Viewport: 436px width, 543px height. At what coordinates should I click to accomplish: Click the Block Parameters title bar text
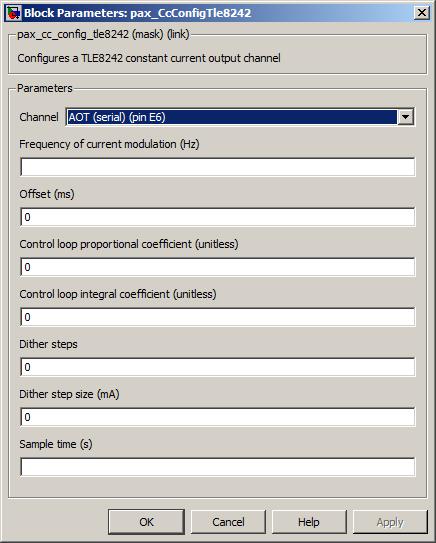(x=137, y=13)
